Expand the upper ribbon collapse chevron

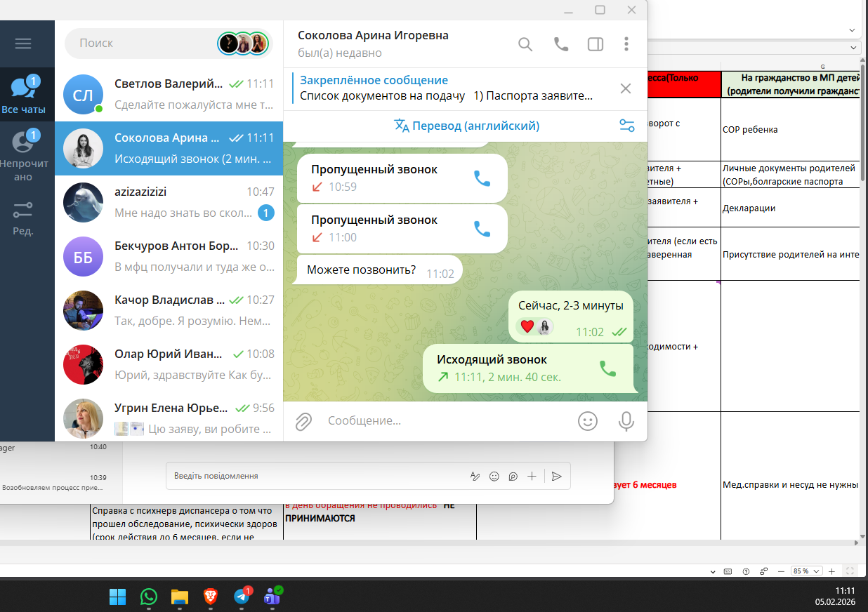(x=853, y=29)
